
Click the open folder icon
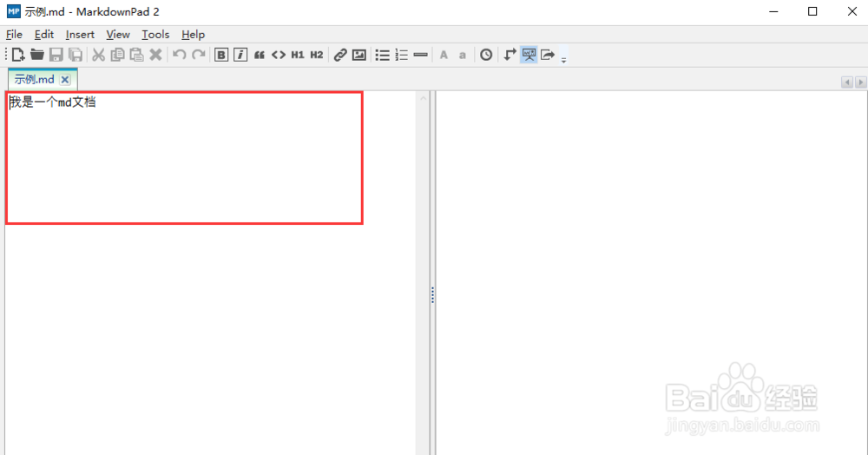37,55
